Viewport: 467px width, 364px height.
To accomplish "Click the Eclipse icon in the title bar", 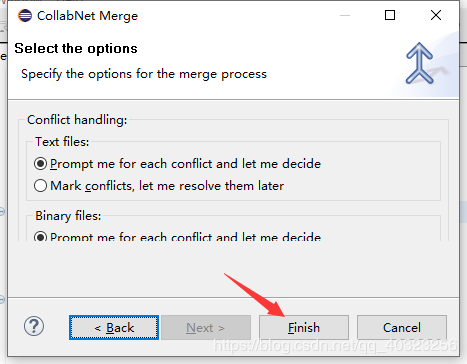I will tap(25, 16).
